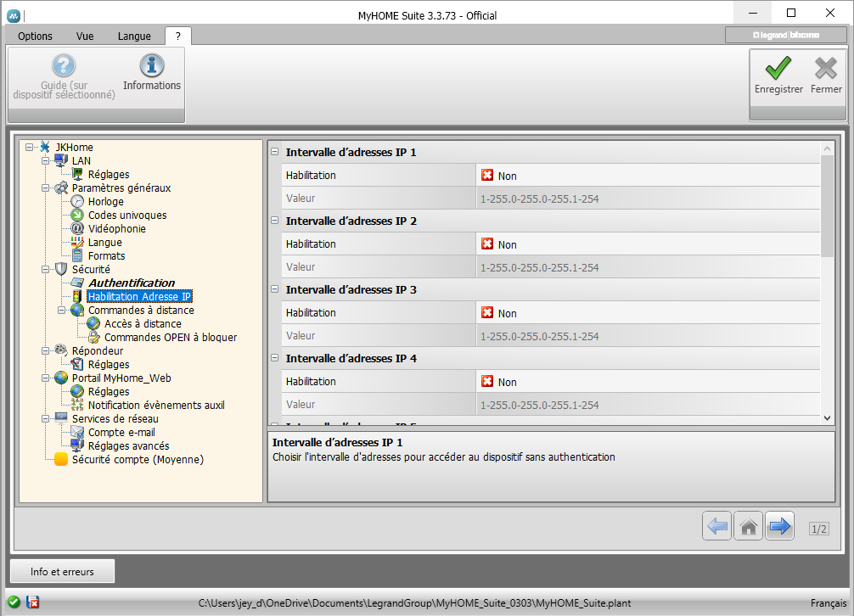Click the Horloge clock icon
The height and width of the screenshot is (616, 854).
(x=77, y=201)
